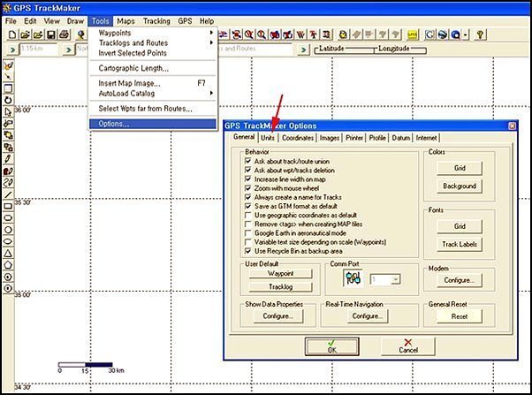Click the Comm Port connection icon
The height and width of the screenshot is (395, 532).
353,278
